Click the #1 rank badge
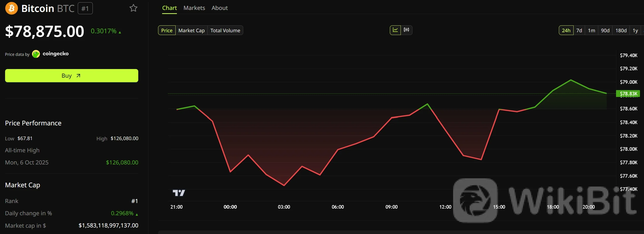This screenshot has height=234, width=644. [85, 8]
